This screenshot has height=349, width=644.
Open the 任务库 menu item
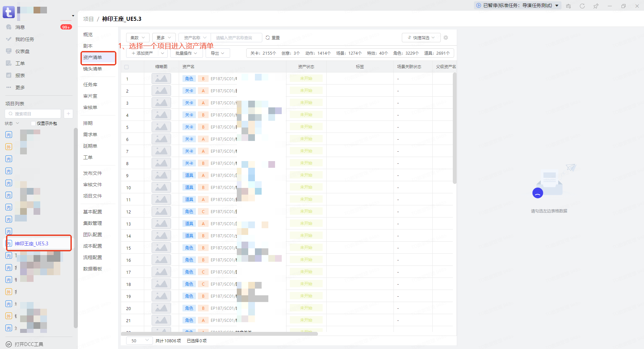[x=90, y=85]
